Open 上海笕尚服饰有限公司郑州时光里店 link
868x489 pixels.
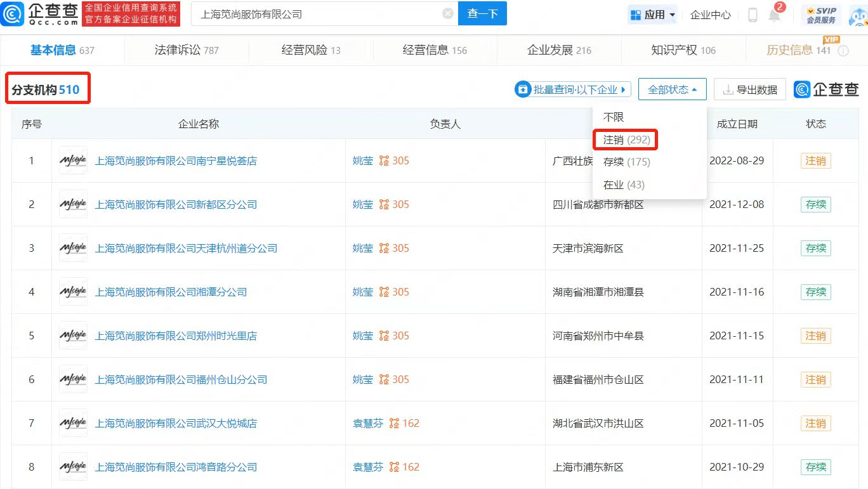(x=176, y=336)
